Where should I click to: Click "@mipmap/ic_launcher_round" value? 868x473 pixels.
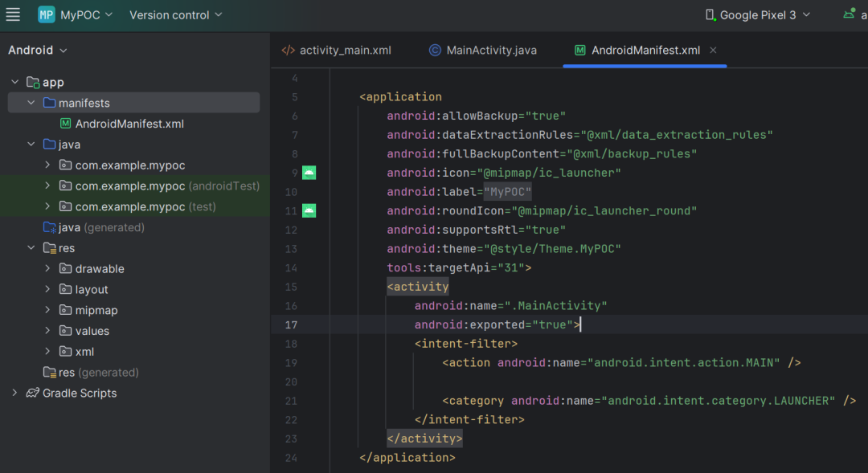coord(604,210)
